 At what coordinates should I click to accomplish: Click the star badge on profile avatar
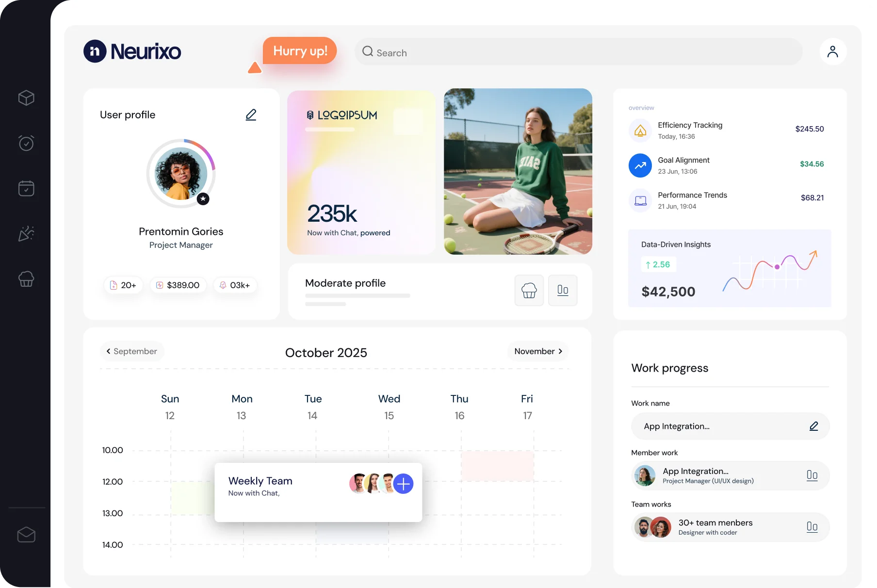tap(203, 199)
